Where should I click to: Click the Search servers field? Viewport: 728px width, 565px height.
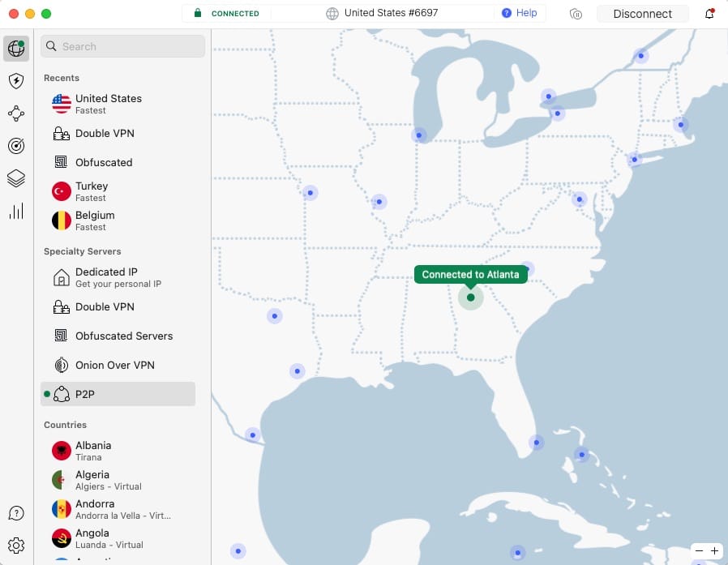(x=123, y=46)
